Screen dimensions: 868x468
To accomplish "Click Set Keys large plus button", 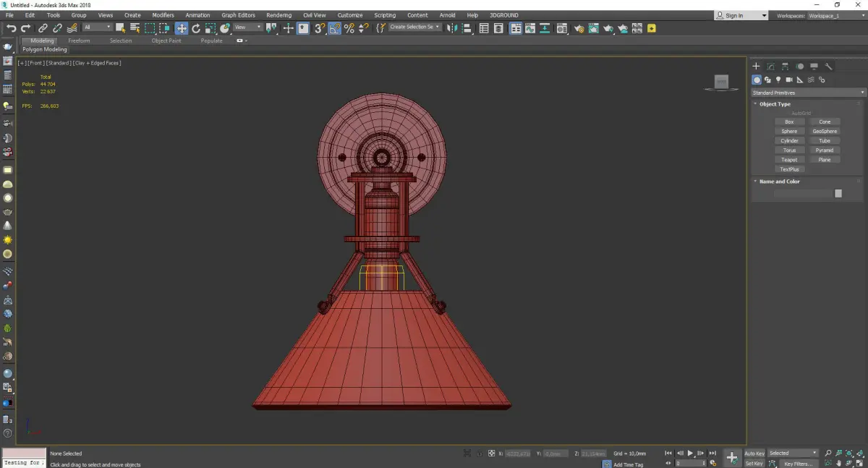I will [x=732, y=458].
